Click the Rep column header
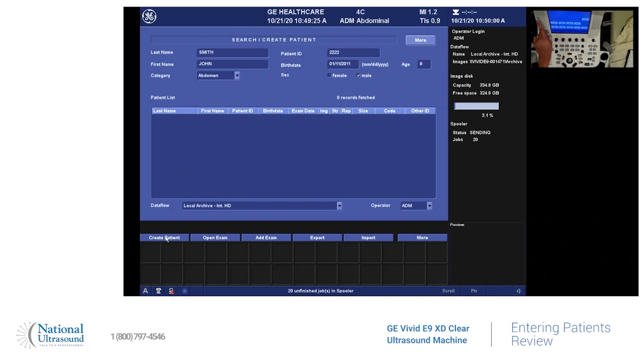The width and height of the screenshot is (644, 362). pos(346,111)
